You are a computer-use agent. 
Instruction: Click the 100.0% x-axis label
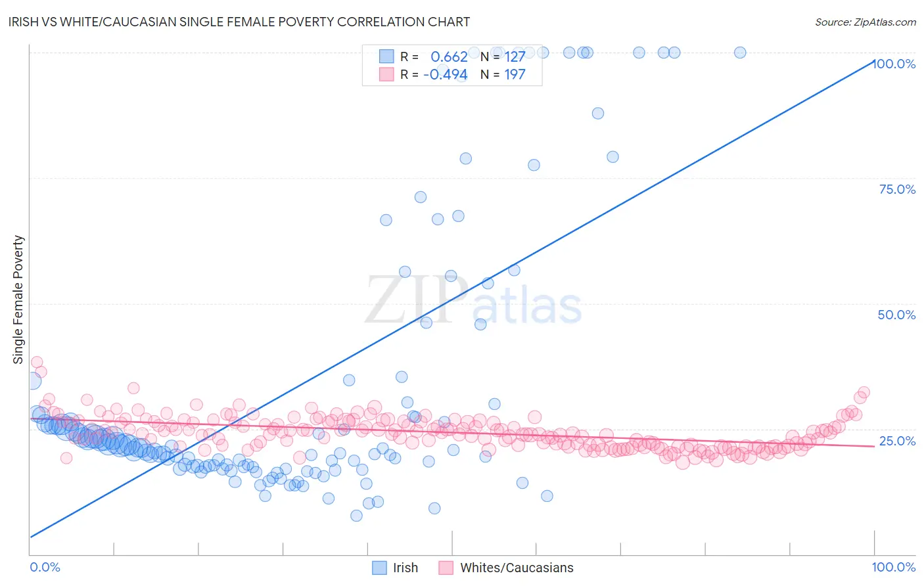click(893, 567)
